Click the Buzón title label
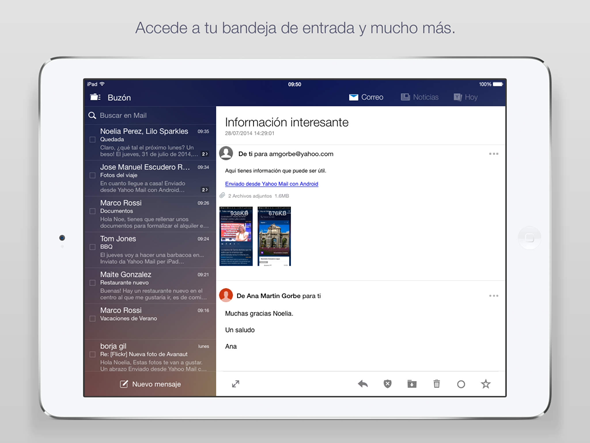The image size is (590, 443). click(x=119, y=97)
